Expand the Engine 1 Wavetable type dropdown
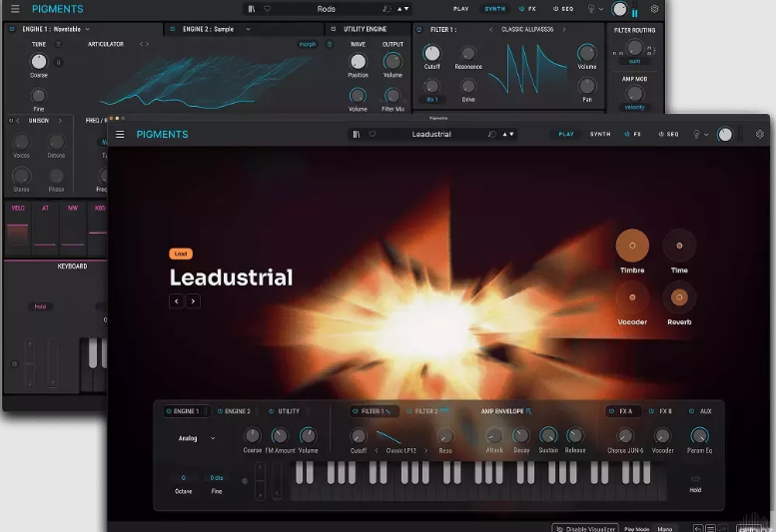This screenshot has height=532, width=776. pos(88,29)
